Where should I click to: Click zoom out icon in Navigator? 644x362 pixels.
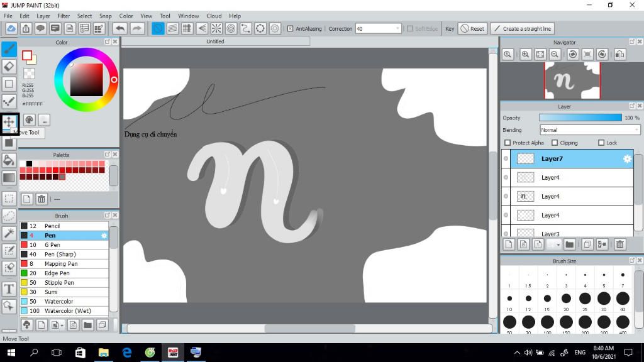555,54
